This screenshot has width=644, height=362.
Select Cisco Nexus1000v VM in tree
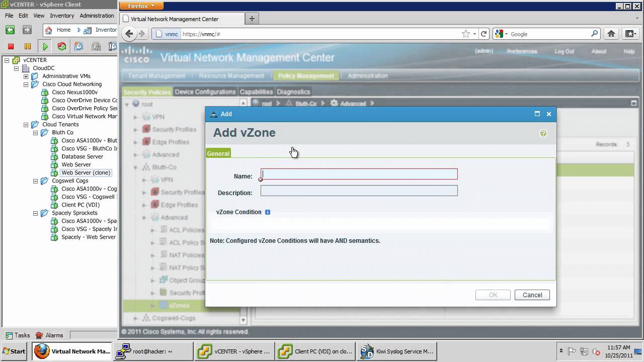(74, 92)
